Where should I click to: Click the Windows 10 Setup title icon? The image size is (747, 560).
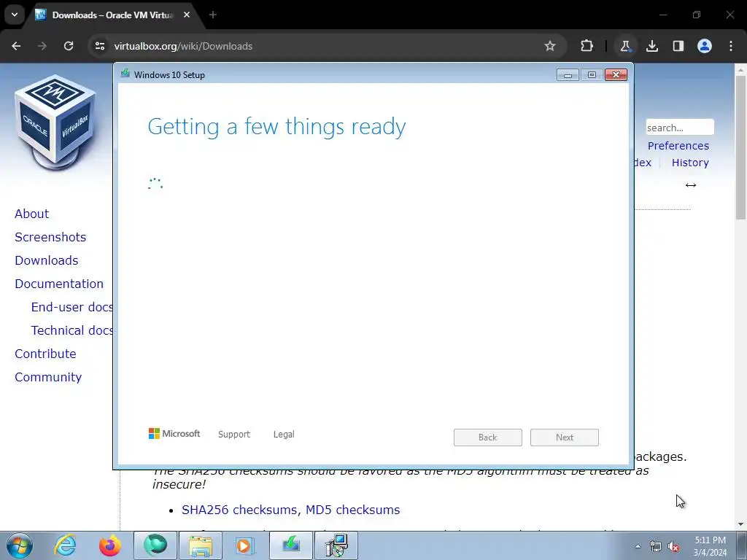tap(125, 74)
